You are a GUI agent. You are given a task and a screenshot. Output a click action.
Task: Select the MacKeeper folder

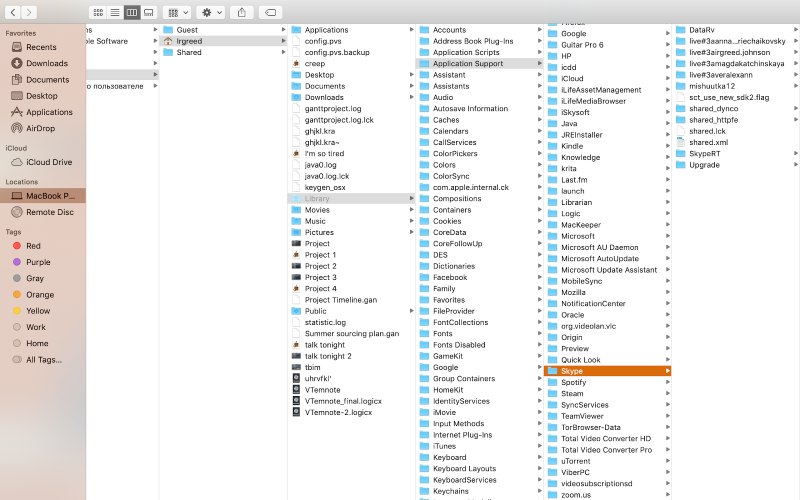point(581,225)
